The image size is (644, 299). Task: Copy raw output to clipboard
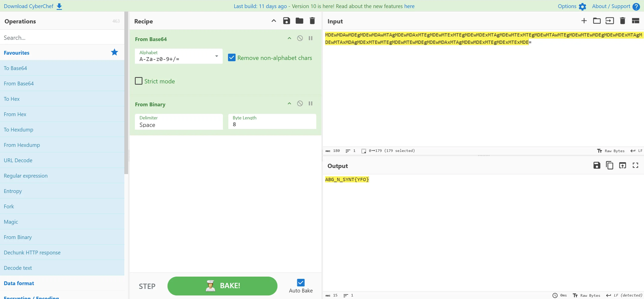pos(610,165)
